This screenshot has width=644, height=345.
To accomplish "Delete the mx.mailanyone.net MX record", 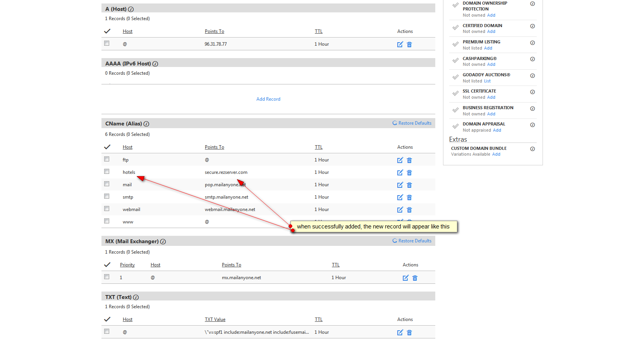I will pos(415,278).
